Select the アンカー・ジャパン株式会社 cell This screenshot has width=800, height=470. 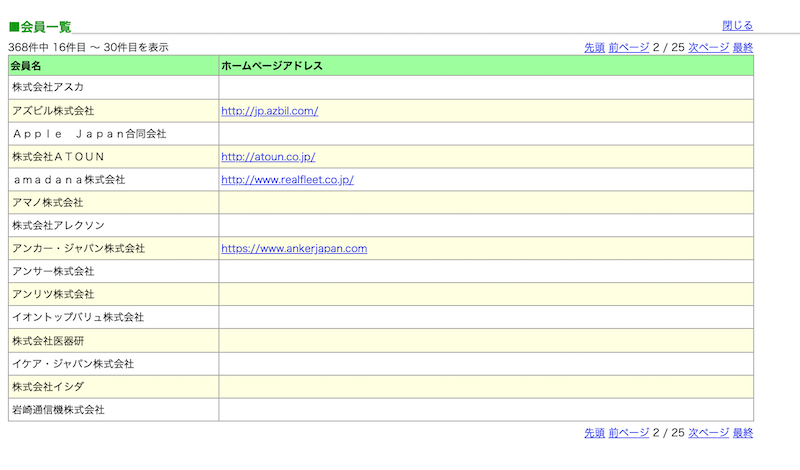coord(114,249)
